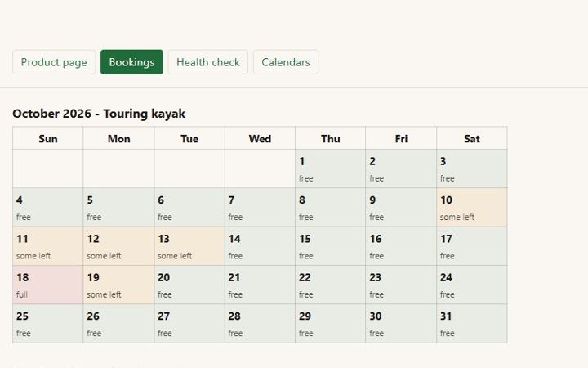Click October 12 some left cell
The height and width of the screenshot is (368, 588).
pos(118,246)
